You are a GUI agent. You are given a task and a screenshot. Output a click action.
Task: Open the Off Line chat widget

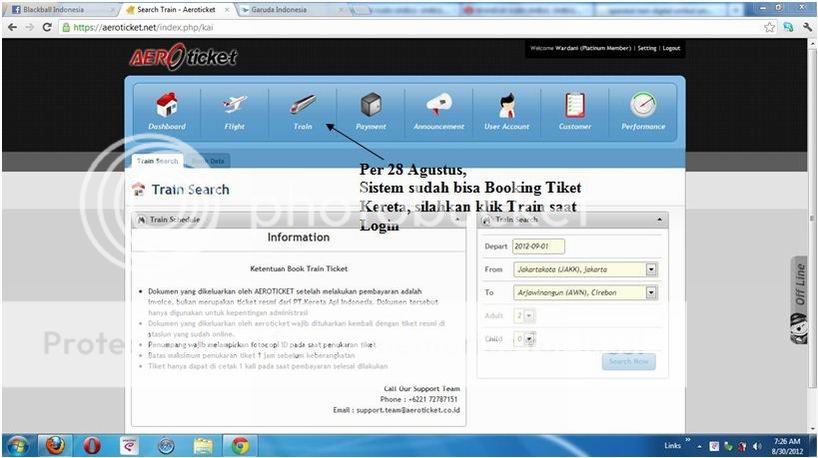pyautogui.click(x=799, y=301)
